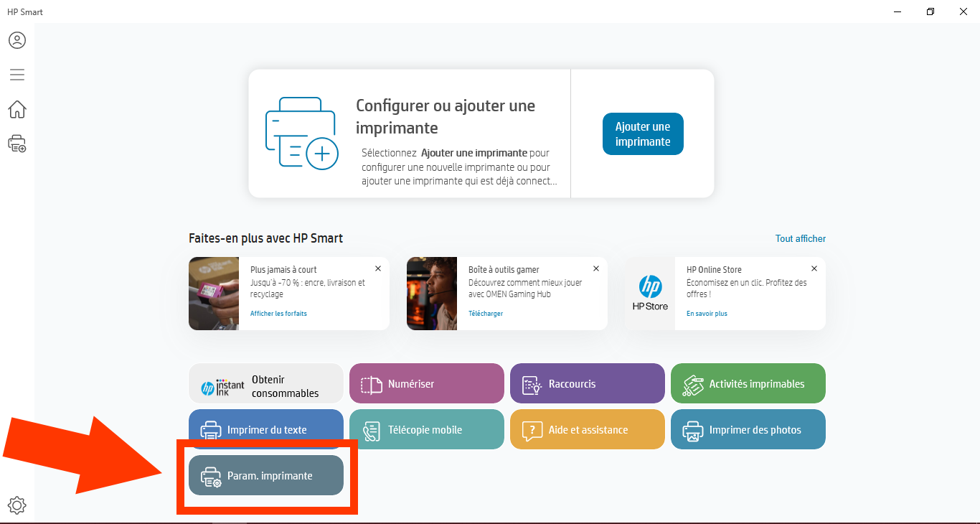
Task: Open the En savoir plus link
Action: pos(707,314)
